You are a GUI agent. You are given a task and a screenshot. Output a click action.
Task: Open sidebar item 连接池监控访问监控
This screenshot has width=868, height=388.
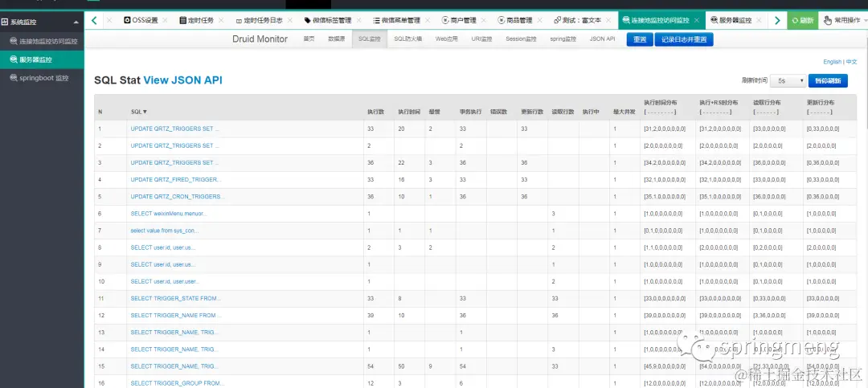pos(42,42)
